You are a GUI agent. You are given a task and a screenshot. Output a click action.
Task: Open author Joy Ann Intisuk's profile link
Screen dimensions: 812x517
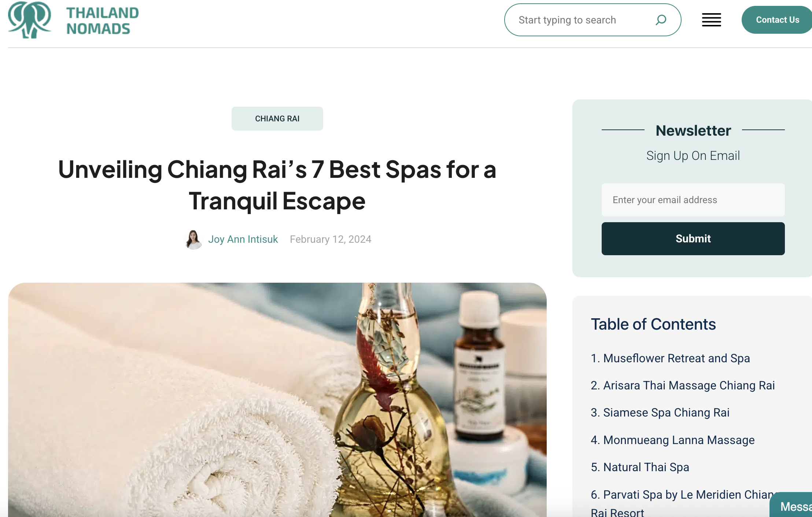243,239
